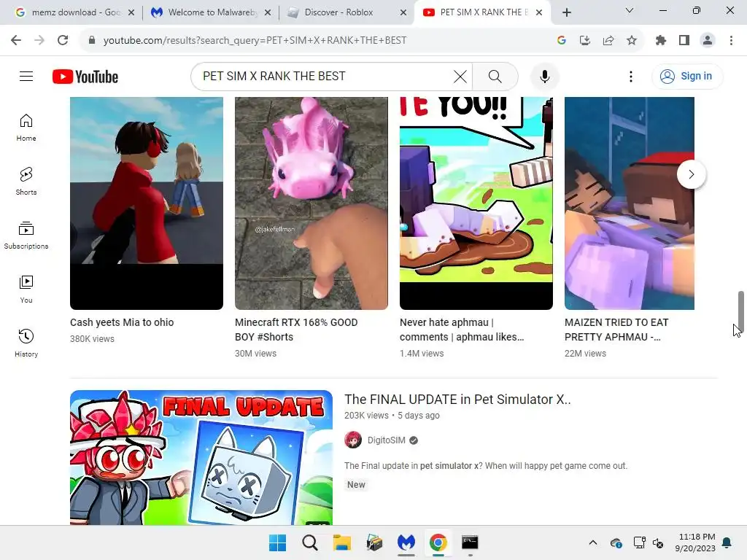Screen dimensions: 747x560
Task: Show hidden tray icons chevron
Action: click(x=592, y=542)
